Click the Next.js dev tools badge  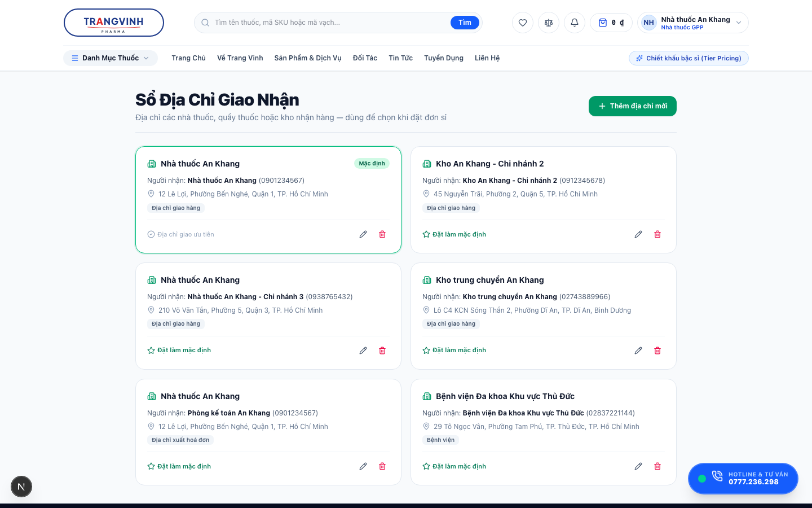point(21,487)
